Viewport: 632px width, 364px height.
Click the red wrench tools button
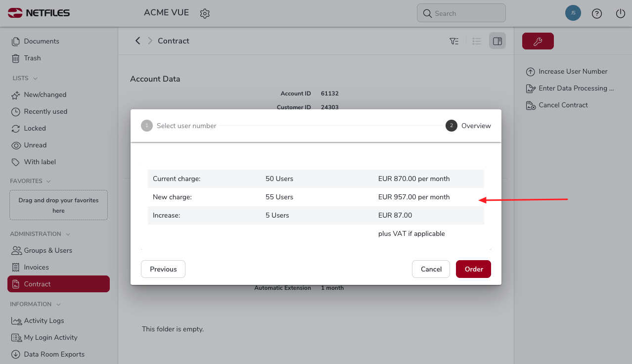coord(538,41)
